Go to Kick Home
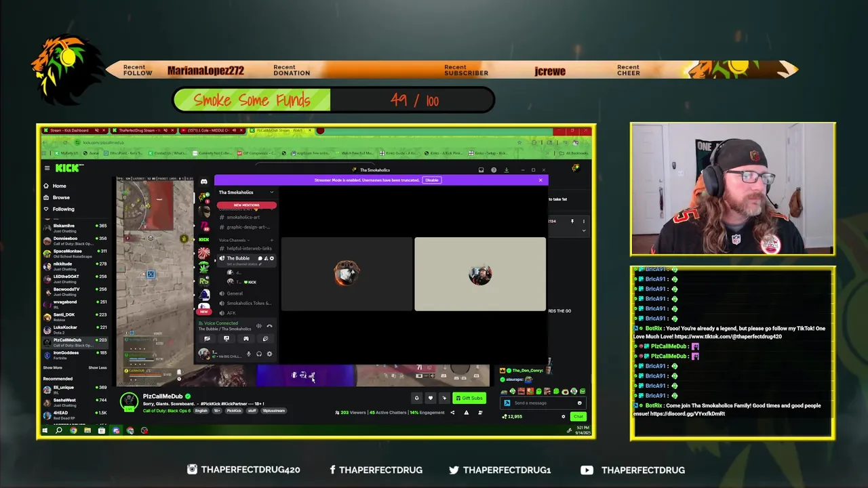868x488 pixels. 55,186
